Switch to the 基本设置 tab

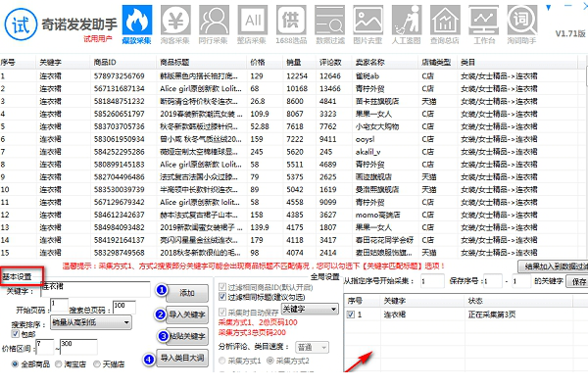(18, 276)
